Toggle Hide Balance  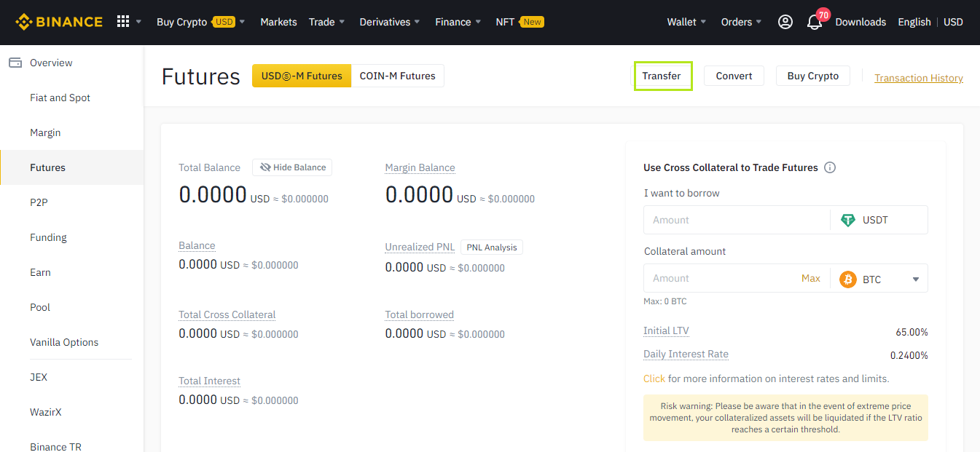click(292, 167)
